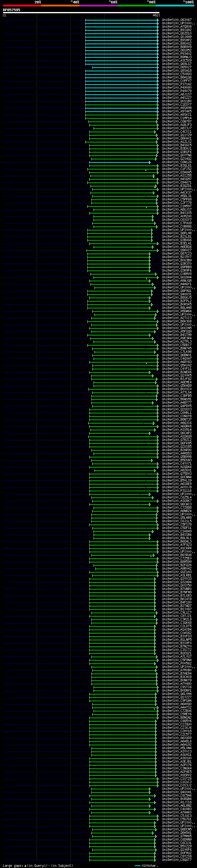Select the UniRef100_C1N597 label

[x=176, y=206]
